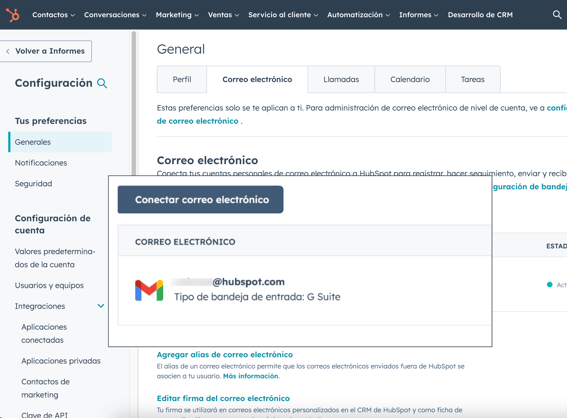Click the Gmail logo icon
Image resolution: width=567 pixels, height=418 pixels.
[x=149, y=290]
